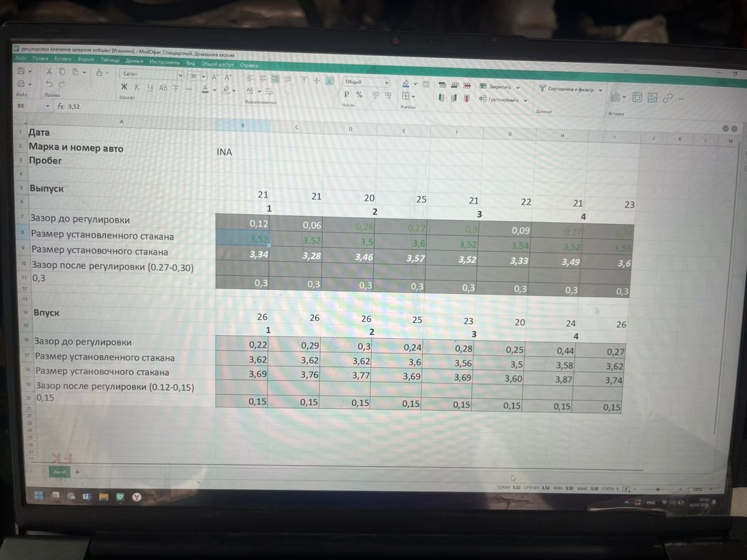Apply the font color A swatch
Image resolution: width=747 pixels, height=560 pixels.
pyautogui.click(x=205, y=89)
